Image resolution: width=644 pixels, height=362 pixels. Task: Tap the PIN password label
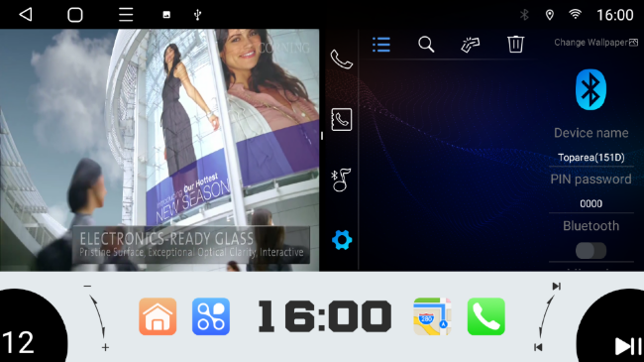[x=591, y=180]
